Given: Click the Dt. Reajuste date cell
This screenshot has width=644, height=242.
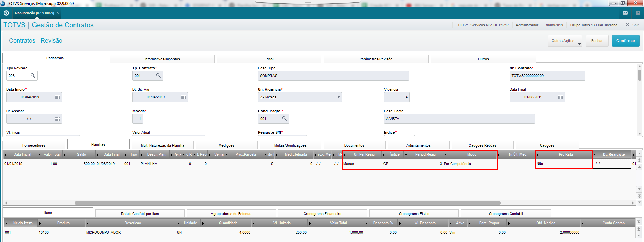Looking at the screenshot, I should [x=612, y=164].
